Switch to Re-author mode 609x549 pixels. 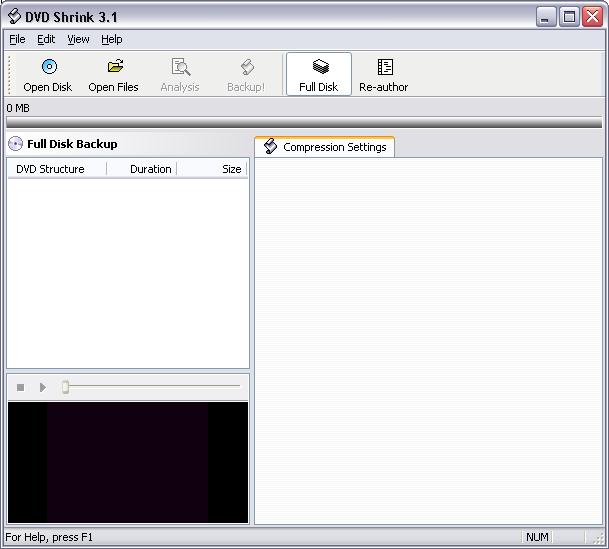(384, 75)
